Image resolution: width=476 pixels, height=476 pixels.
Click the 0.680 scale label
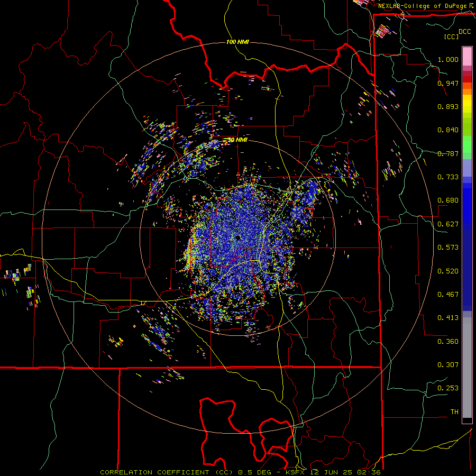pyautogui.click(x=448, y=200)
